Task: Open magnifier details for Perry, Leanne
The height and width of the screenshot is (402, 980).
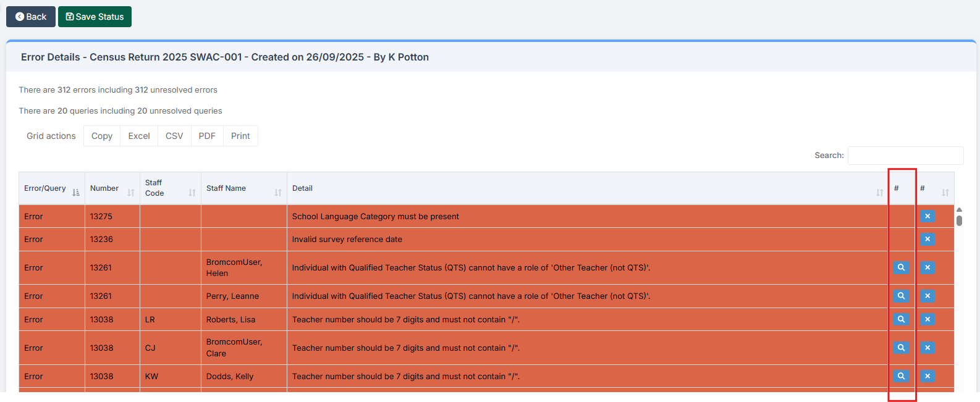Action: point(901,296)
